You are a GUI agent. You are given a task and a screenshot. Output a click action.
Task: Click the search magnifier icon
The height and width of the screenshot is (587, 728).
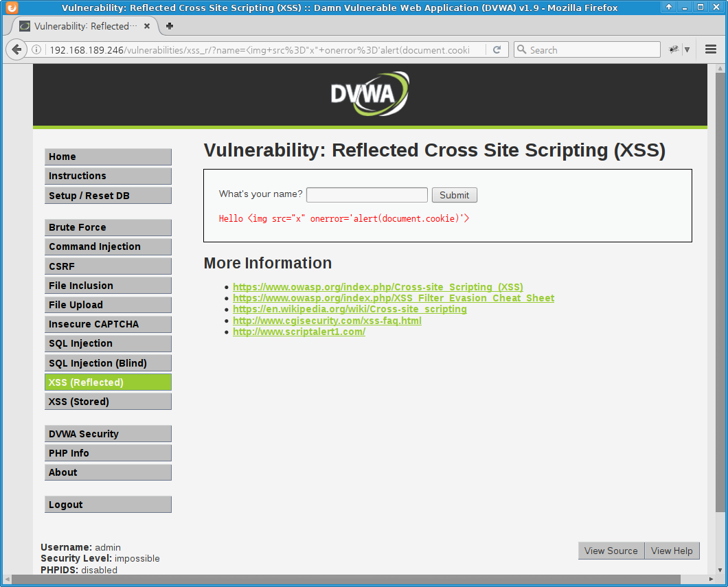pos(522,49)
